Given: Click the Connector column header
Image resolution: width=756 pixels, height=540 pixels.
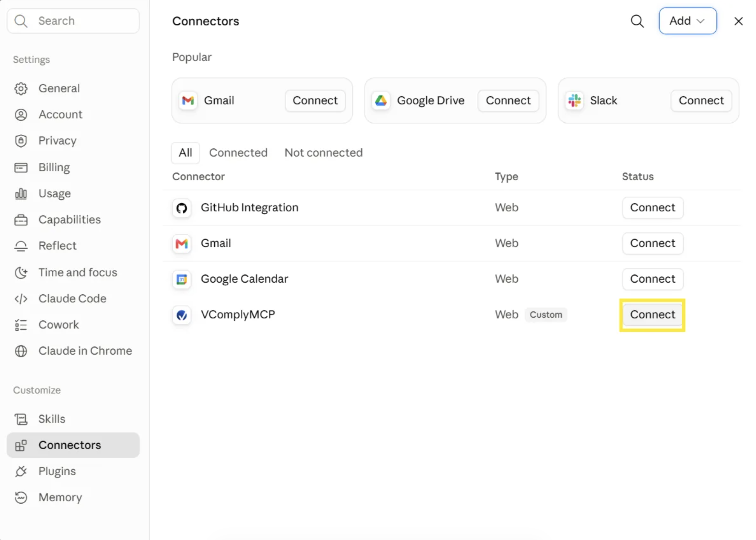Looking at the screenshot, I should pos(198,176).
